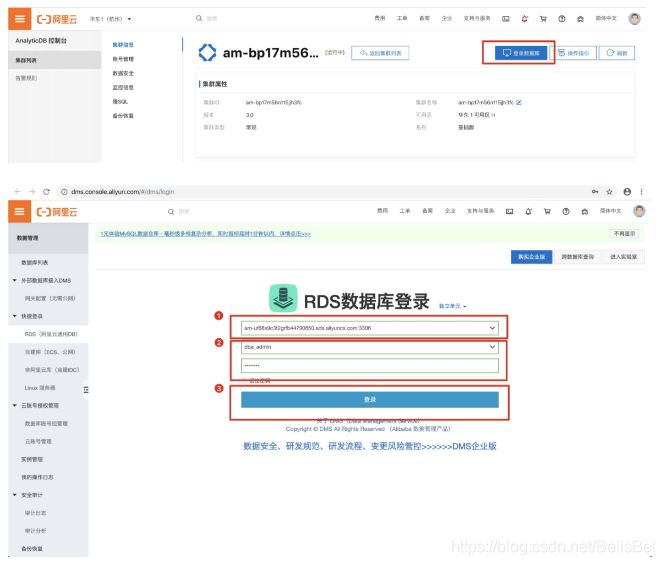The height and width of the screenshot is (565, 664).
Task: Click browser back arrow
Action: coord(17,191)
